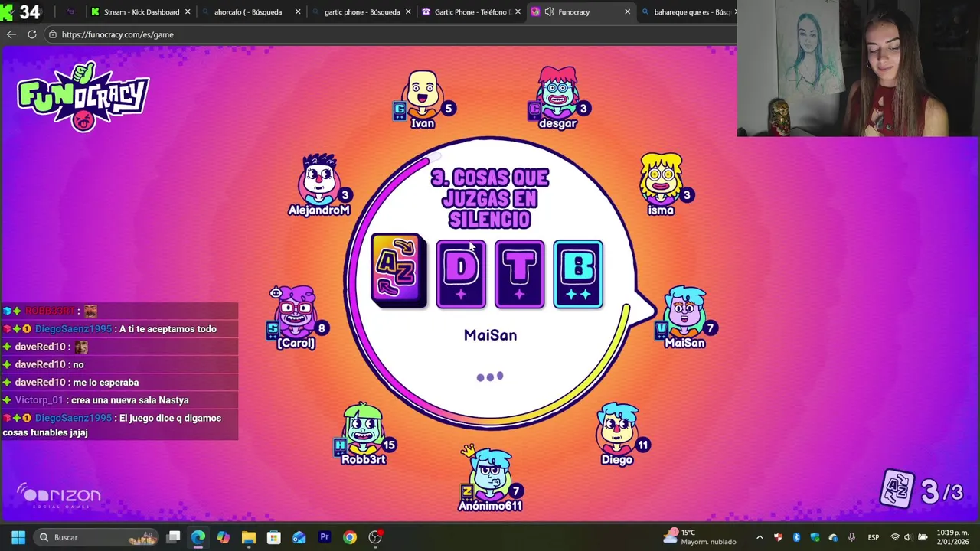980x551 pixels.
Task: Close the Funocracy tab
Action: coord(628,11)
